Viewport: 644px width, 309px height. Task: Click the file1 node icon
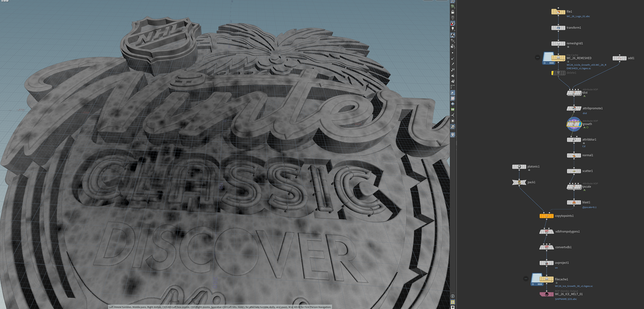[558, 12]
